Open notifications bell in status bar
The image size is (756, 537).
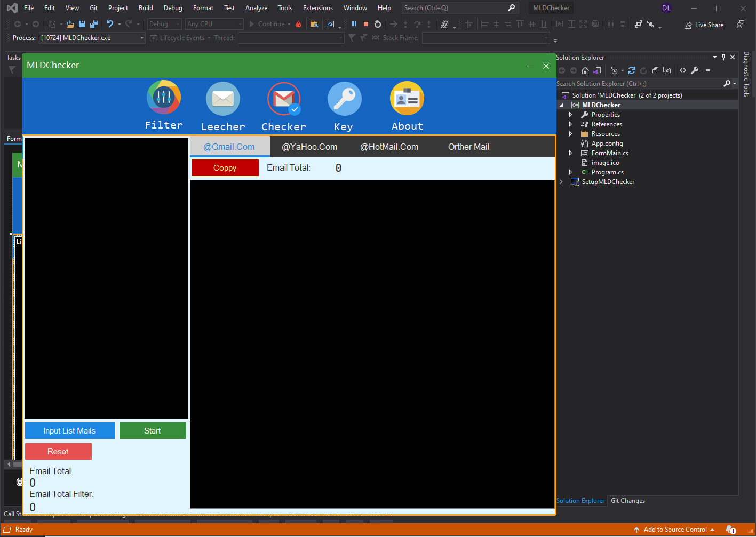pos(730,530)
